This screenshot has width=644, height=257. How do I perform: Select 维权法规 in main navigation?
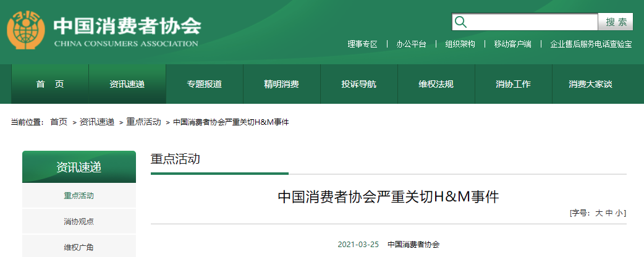436,84
